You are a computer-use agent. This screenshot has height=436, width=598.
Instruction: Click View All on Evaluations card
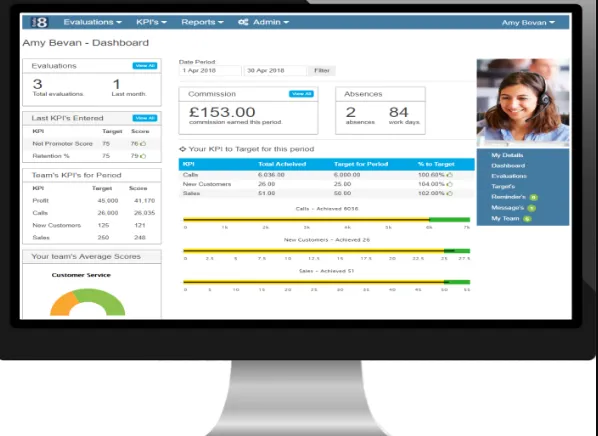pos(145,66)
